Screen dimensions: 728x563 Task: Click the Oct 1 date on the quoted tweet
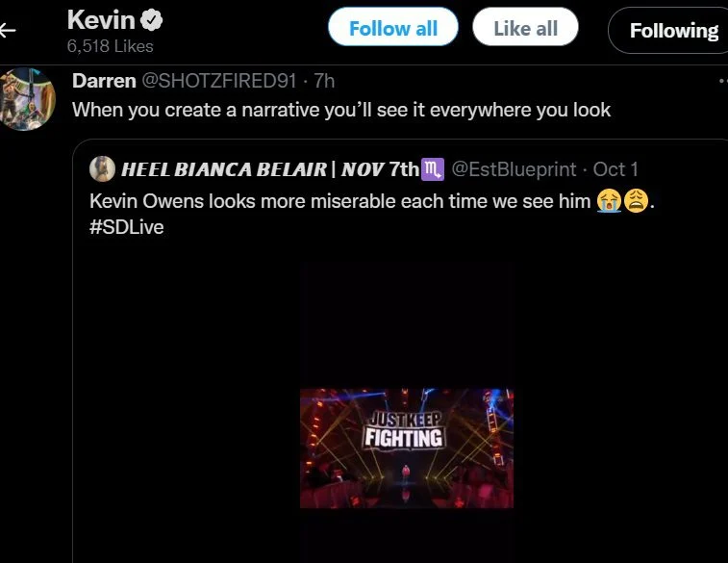tap(615, 169)
